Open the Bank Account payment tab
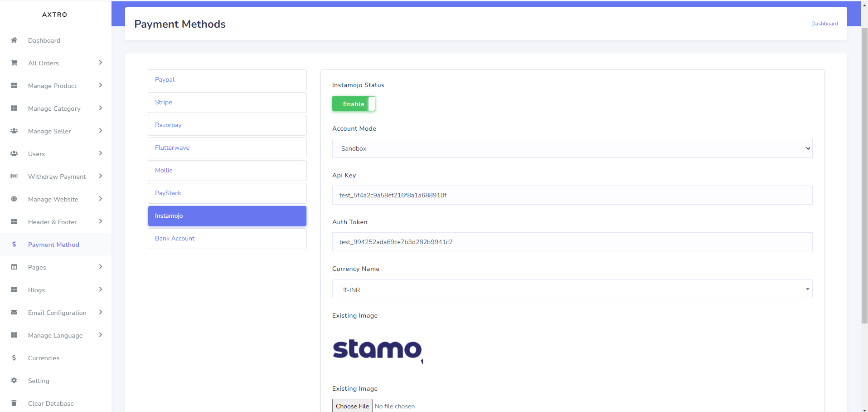 coord(227,239)
